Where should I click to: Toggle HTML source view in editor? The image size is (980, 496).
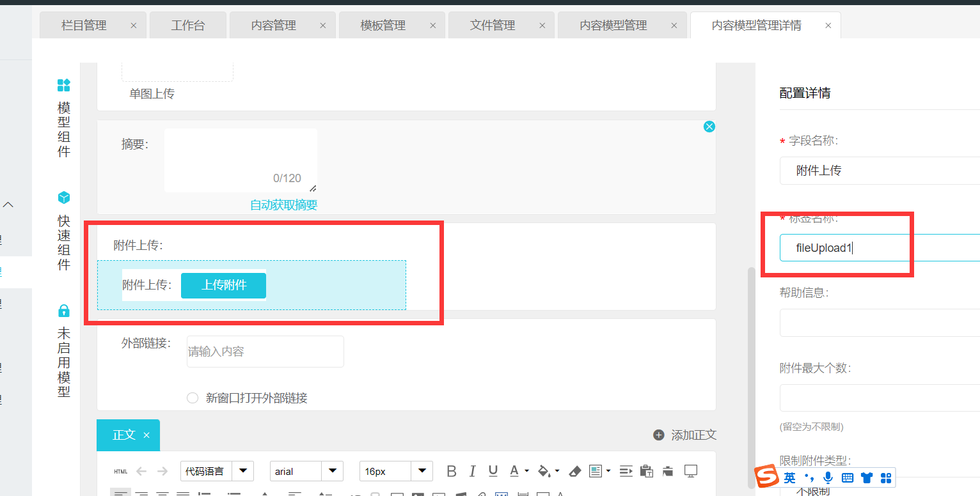(121, 472)
